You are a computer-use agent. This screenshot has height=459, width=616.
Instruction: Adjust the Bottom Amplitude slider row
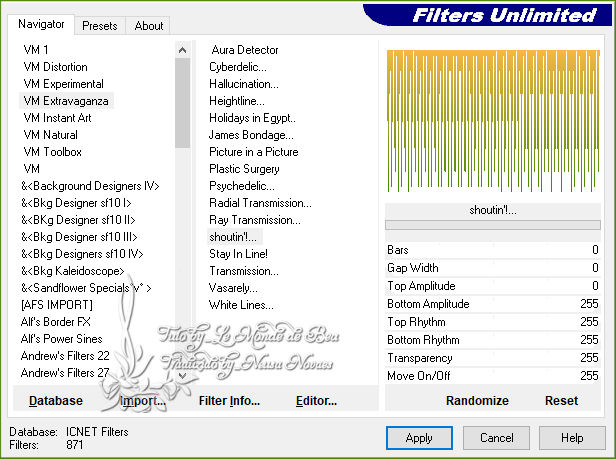[x=493, y=304]
